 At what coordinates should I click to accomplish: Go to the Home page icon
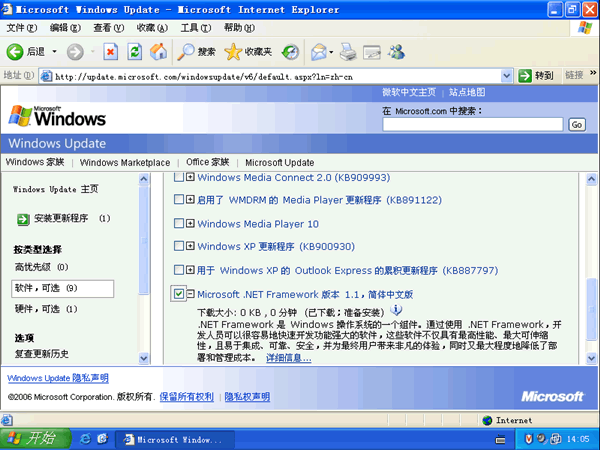click(x=158, y=52)
